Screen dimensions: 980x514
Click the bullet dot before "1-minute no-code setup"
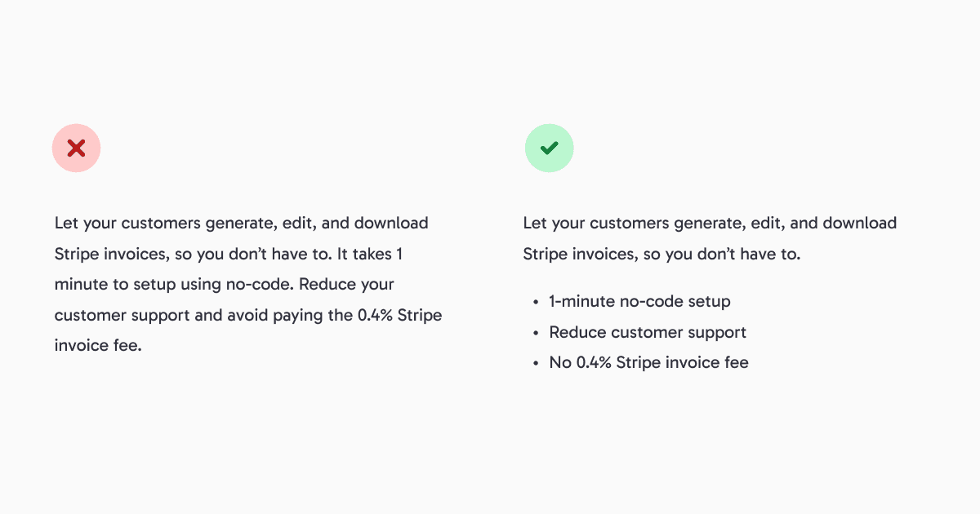click(536, 302)
